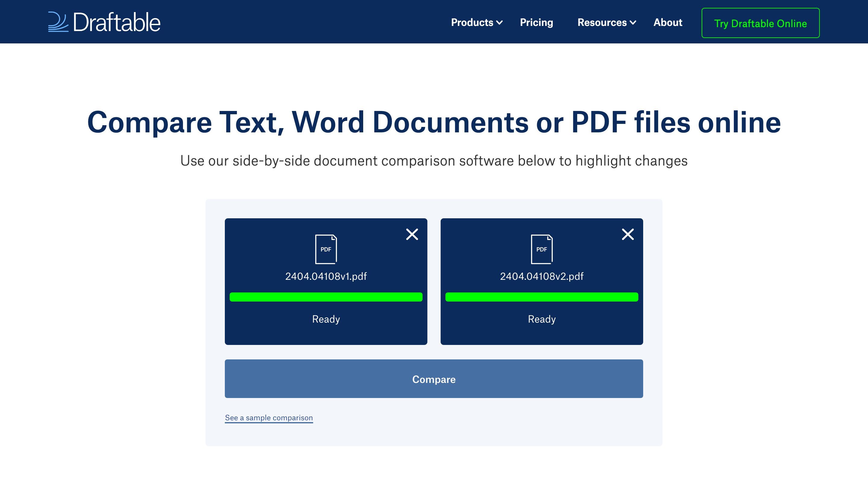The image size is (868, 477).
Task: Click the Draftable wordmark text
Action: tap(117, 23)
